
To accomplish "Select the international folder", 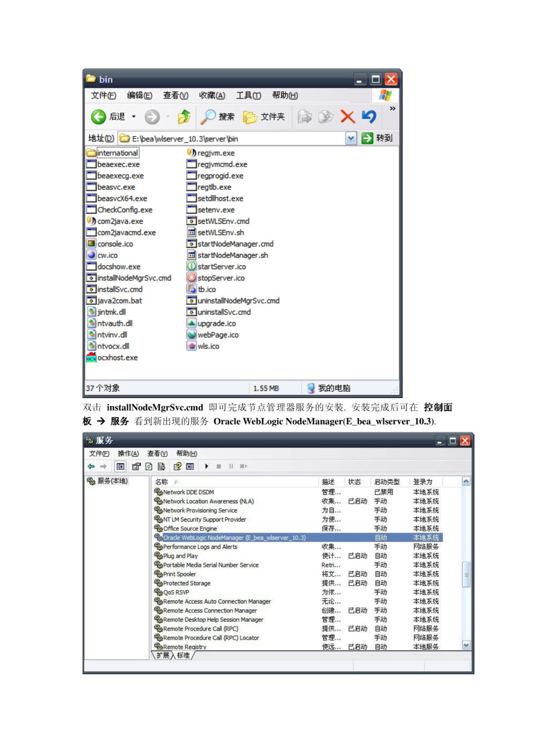I will point(112,153).
